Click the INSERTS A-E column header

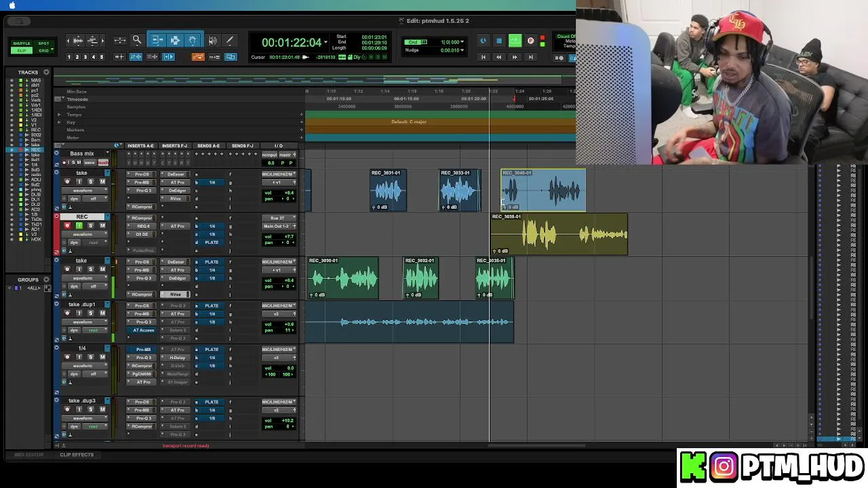[140, 146]
